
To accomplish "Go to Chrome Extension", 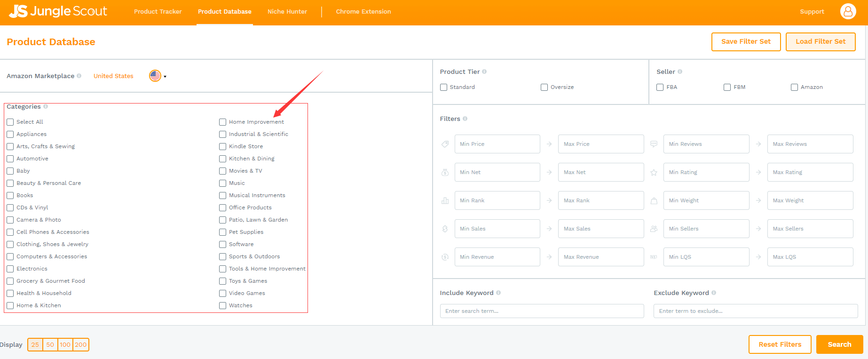I will 363,11.
